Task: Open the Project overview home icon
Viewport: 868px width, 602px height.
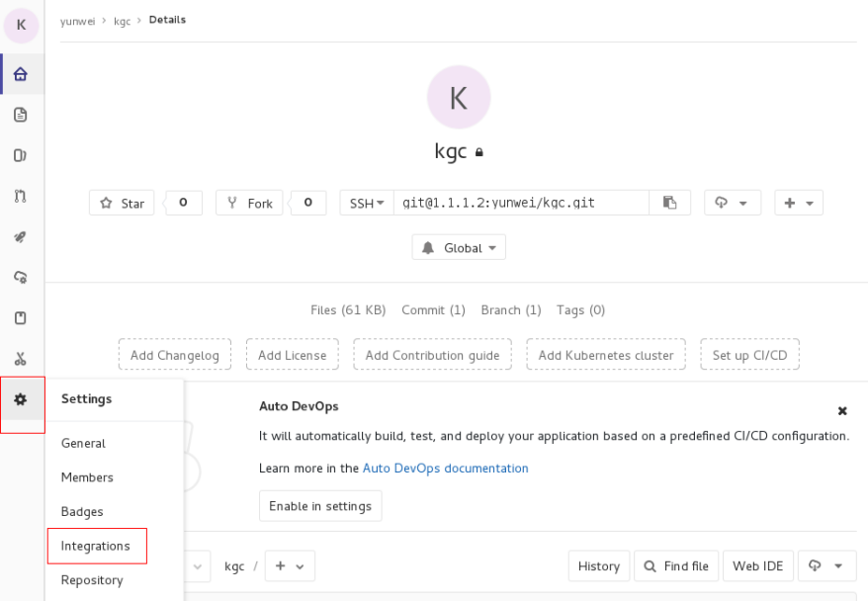Action: [21, 73]
